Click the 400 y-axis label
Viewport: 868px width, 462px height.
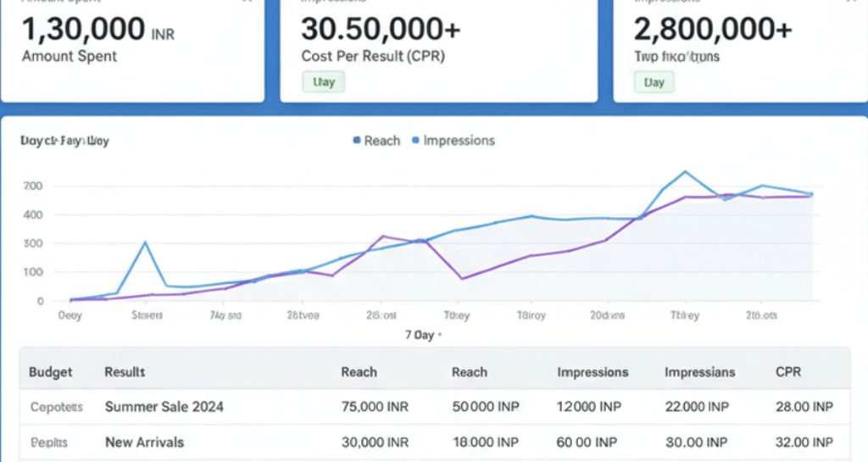tap(33, 214)
